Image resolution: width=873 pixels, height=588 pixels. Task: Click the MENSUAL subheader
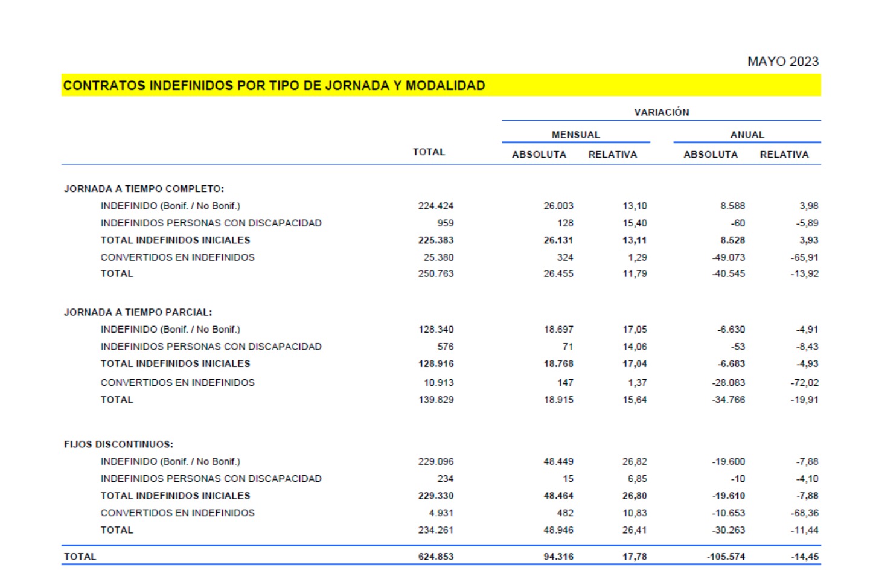[x=575, y=135]
